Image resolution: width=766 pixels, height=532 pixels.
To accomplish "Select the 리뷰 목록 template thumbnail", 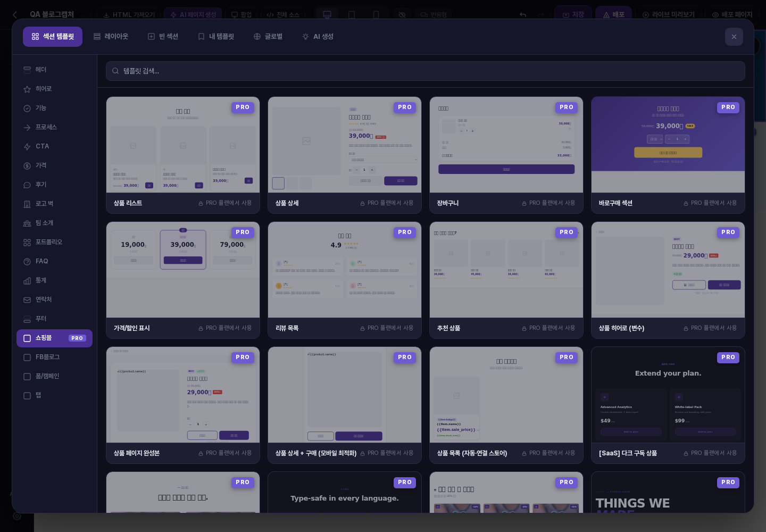I will point(345,270).
